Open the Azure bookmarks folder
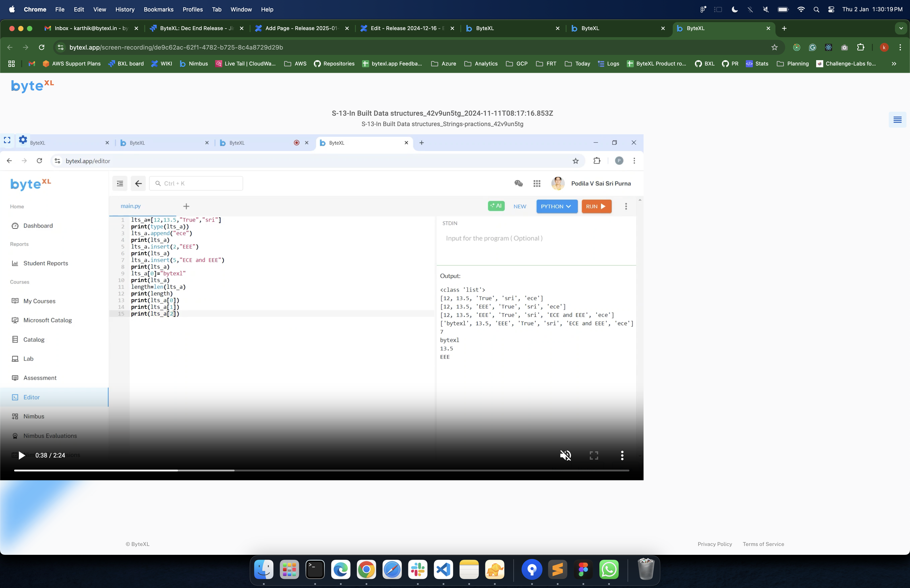The image size is (910, 588). (443, 64)
